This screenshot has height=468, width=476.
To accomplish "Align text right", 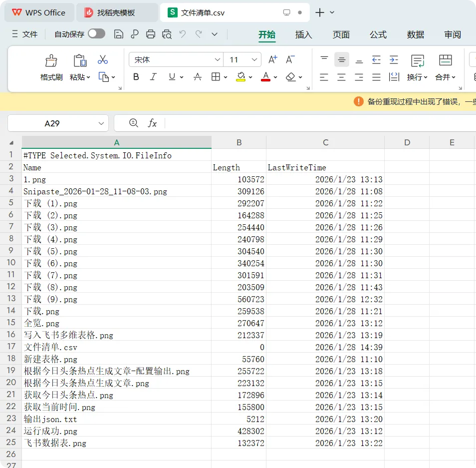I will click(359, 77).
